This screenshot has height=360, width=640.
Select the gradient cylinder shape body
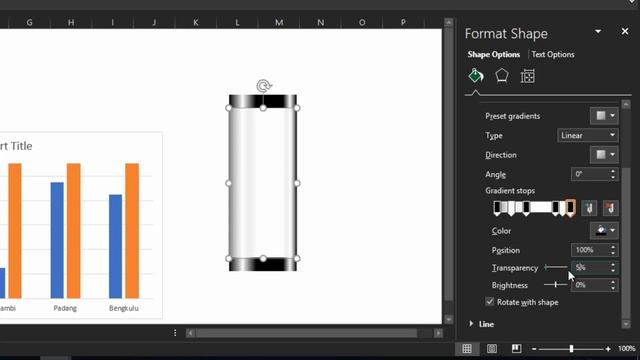pyautogui.click(x=263, y=183)
